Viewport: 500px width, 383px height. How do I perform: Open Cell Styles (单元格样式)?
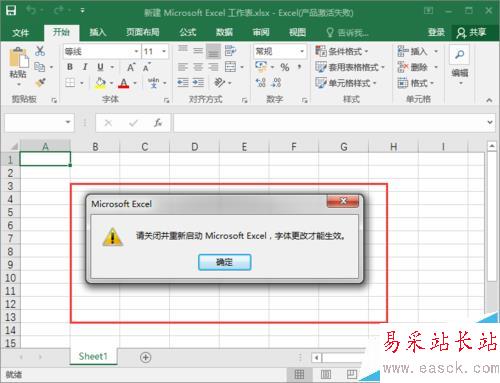(x=346, y=83)
